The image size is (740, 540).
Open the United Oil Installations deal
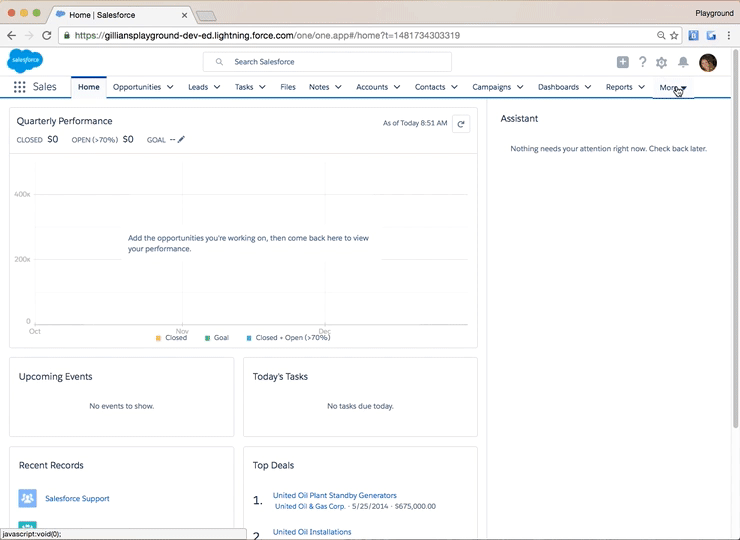pyautogui.click(x=312, y=532)
